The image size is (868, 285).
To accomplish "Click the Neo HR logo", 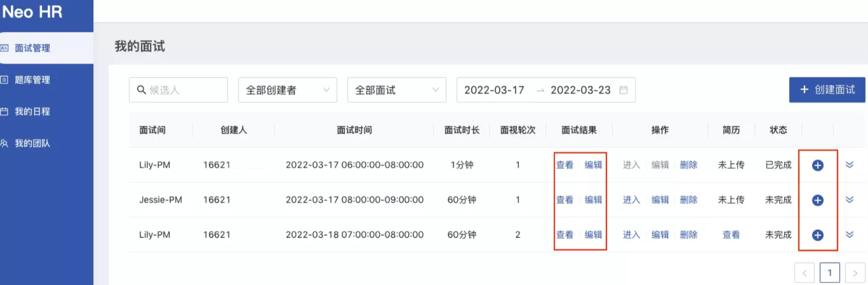I will [33, 12].
